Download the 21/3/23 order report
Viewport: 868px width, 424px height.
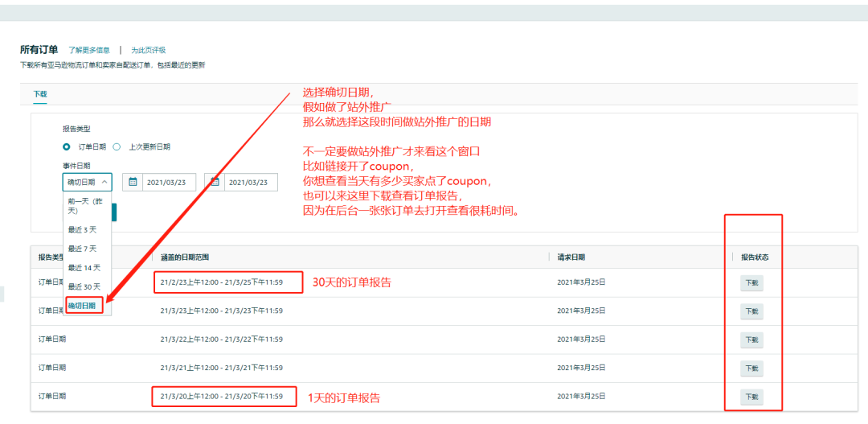pyautogui.click(x=751, y=311)
